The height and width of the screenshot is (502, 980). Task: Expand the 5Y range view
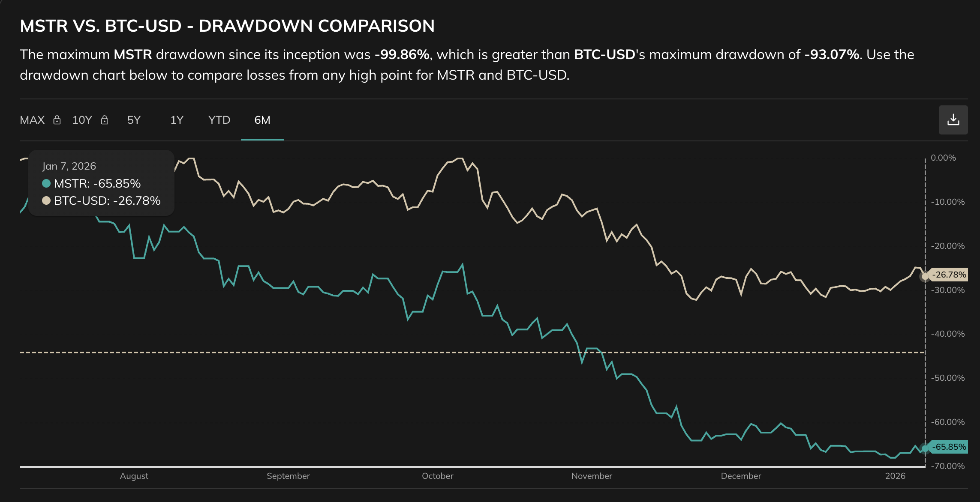click(x=133, y=120)
